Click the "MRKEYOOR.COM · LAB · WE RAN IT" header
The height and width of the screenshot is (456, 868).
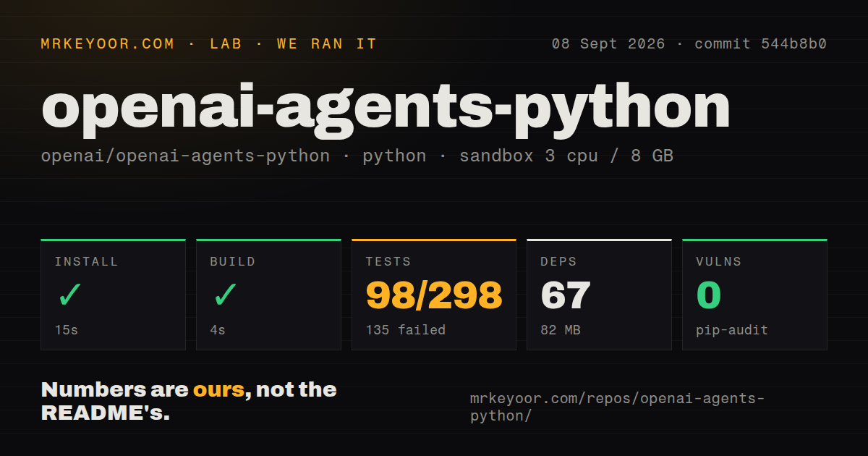(209, 44)
